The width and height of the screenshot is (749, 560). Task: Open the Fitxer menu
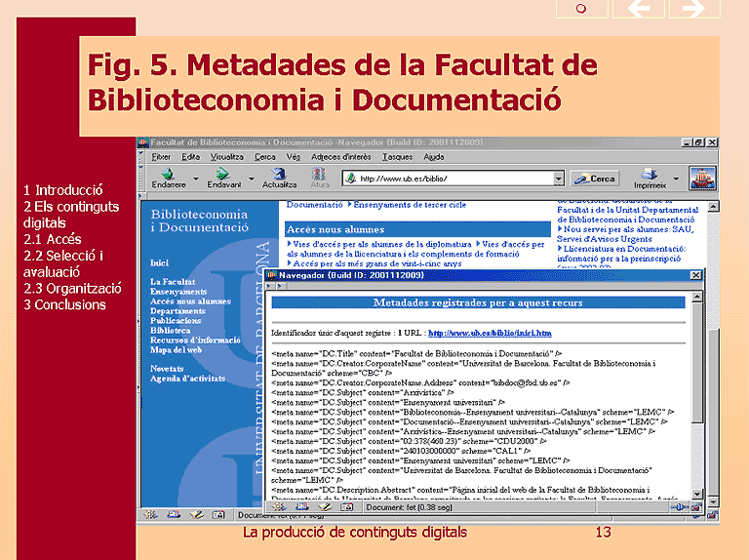161,156
